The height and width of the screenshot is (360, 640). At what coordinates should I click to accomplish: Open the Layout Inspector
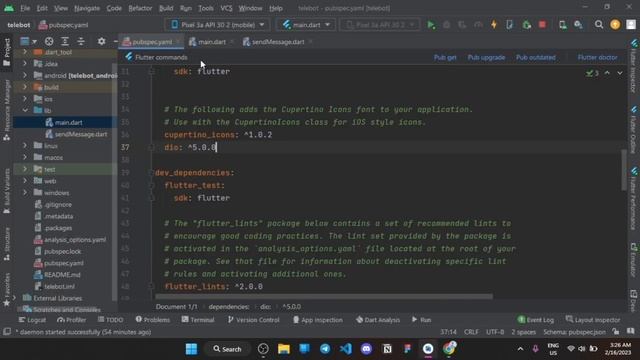pos(593,320)
